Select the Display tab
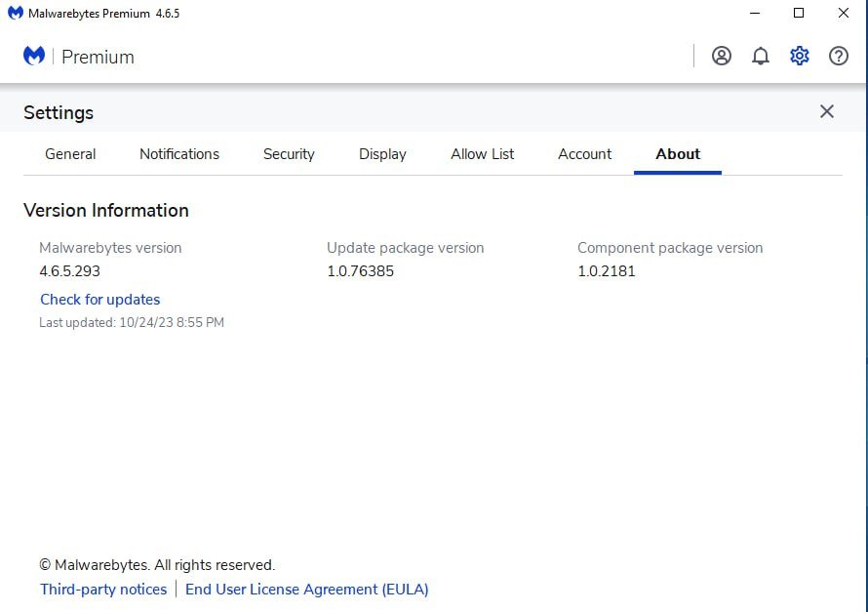Screen dimensions: 868x612 click(x=382, y=154)
